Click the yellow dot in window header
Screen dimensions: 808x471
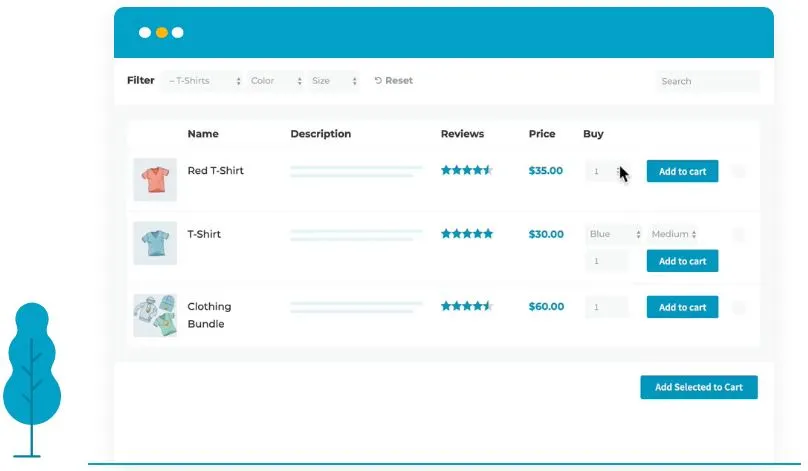(x=161, y=33)
